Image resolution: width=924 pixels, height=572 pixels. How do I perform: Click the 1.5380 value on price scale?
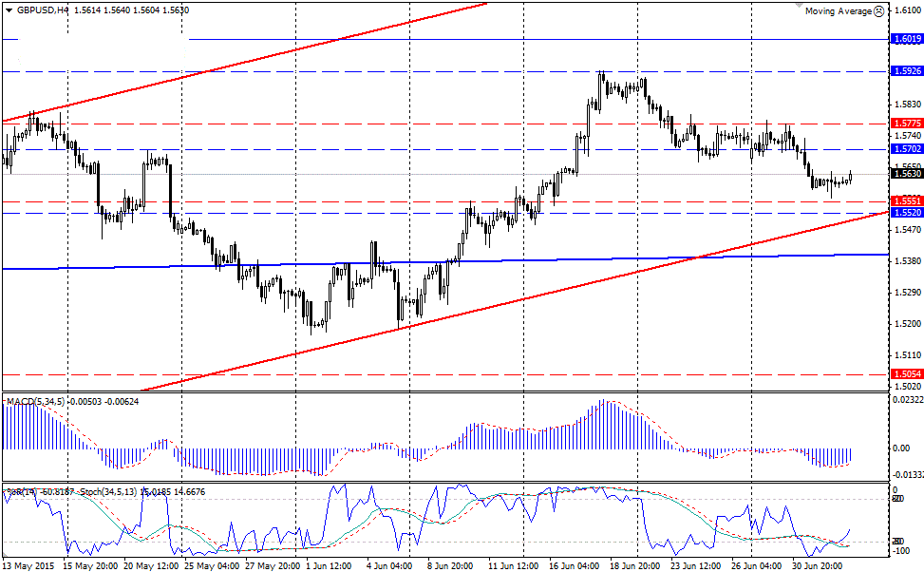click(x=908, y=260)
